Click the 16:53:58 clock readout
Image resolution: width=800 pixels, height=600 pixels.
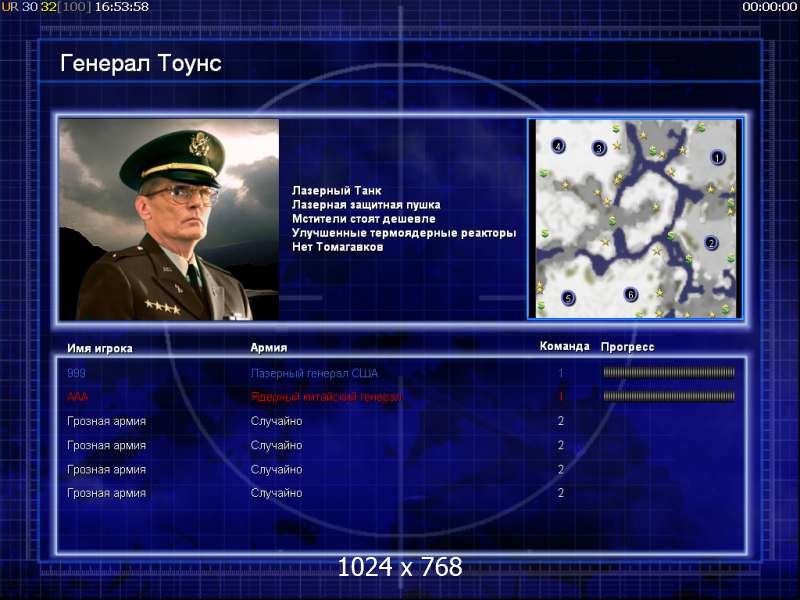point(122,7)
